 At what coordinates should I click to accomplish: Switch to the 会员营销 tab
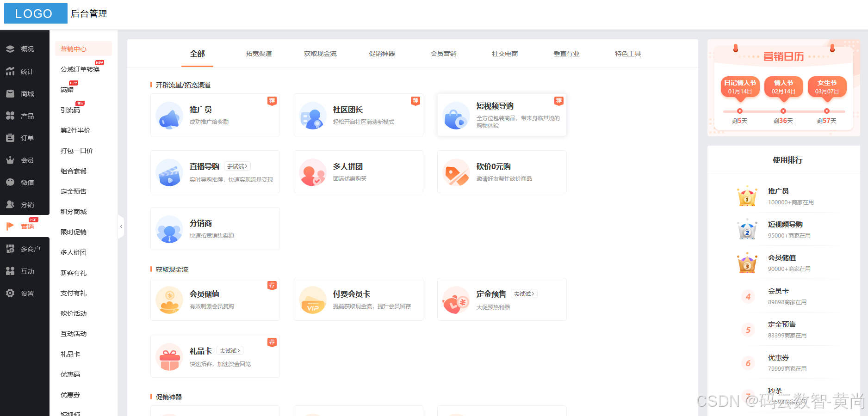pyautogui.click(x=443, y=54)
